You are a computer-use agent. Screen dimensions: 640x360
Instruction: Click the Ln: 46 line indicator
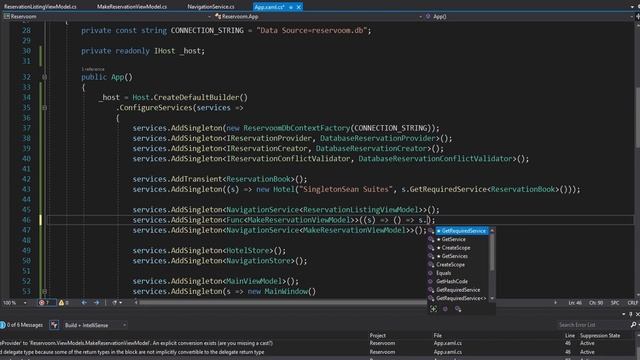[575, 303]
